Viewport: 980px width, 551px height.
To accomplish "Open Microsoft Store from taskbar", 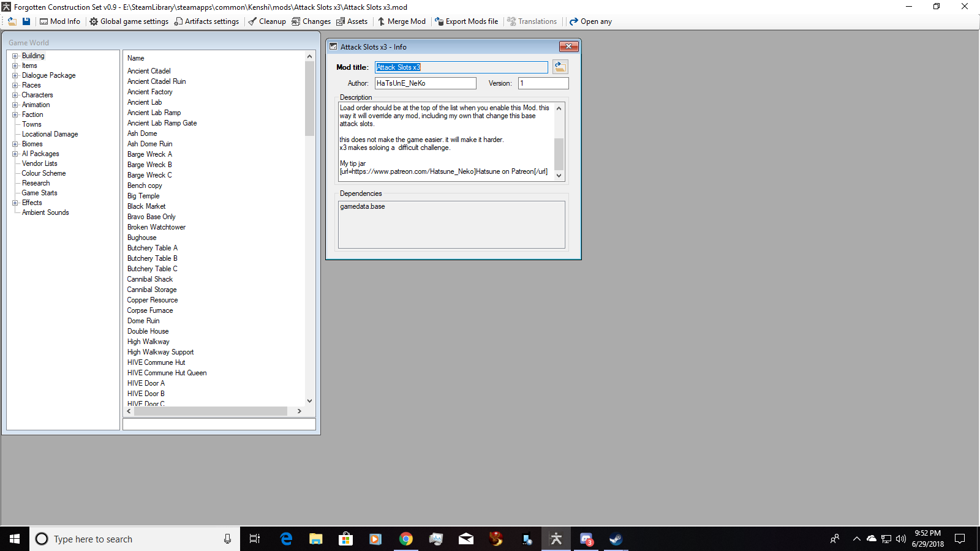I will point(345,539).
